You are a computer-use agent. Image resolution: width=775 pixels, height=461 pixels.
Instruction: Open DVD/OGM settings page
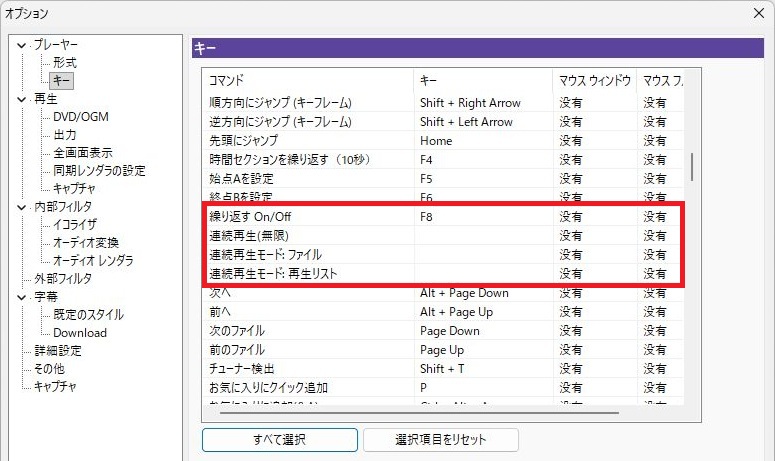[80, 117]
